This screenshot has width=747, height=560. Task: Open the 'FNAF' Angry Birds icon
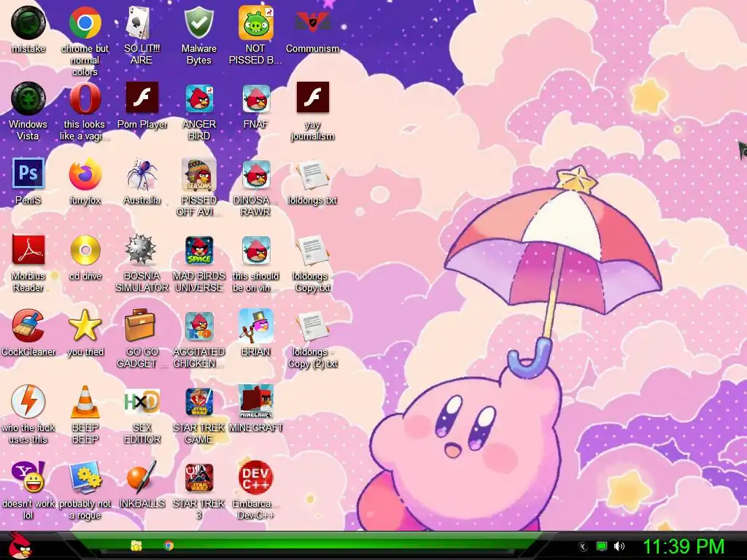point(256,98)
